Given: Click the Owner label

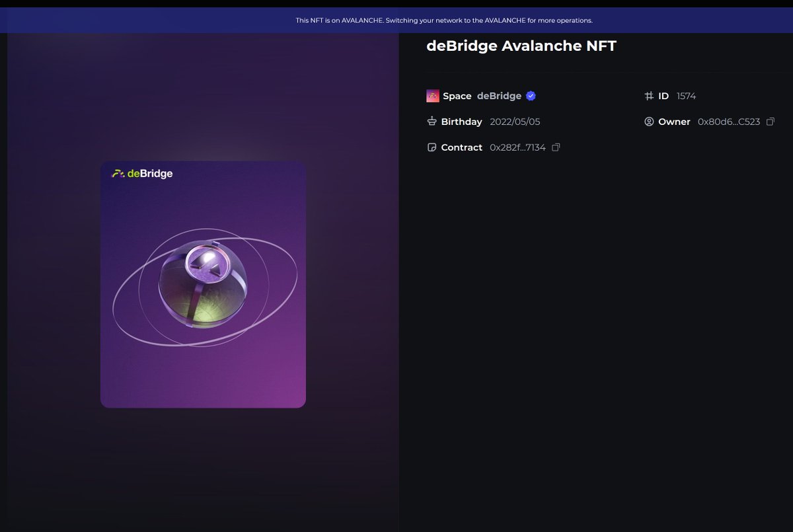Looking at the screenshot, I should (674, 122).
